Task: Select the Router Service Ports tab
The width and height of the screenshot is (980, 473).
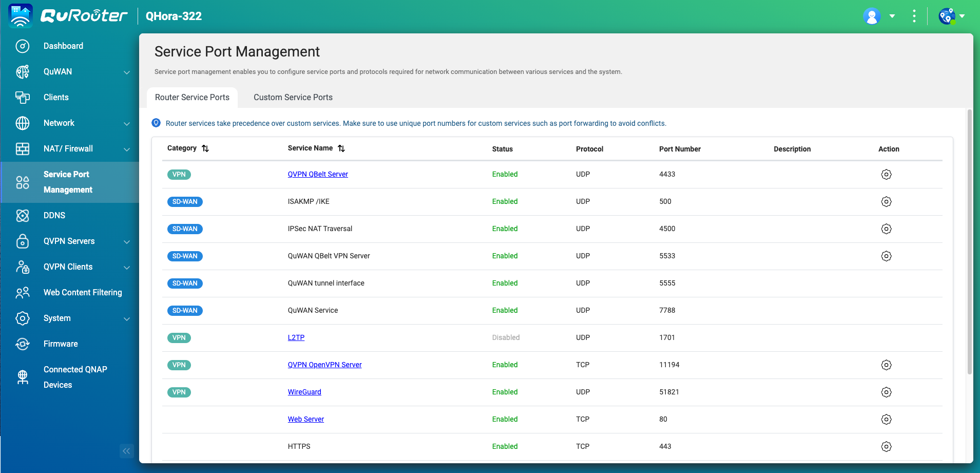Action: (x=192, y=97)
